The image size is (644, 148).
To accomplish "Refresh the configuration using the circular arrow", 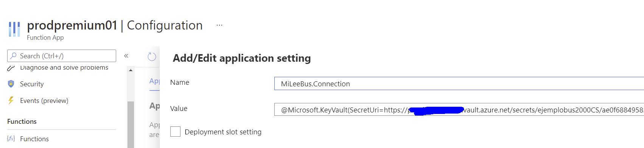I will pos(152,57).
